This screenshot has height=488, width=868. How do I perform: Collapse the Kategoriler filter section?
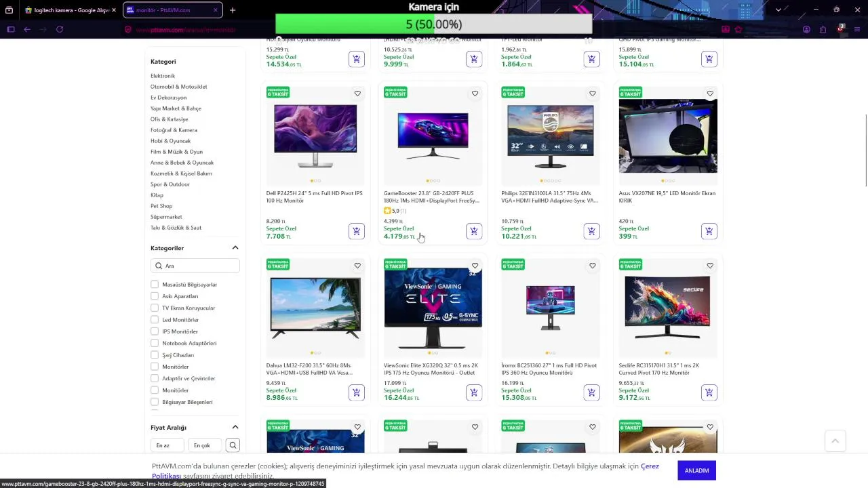[235, 248]
